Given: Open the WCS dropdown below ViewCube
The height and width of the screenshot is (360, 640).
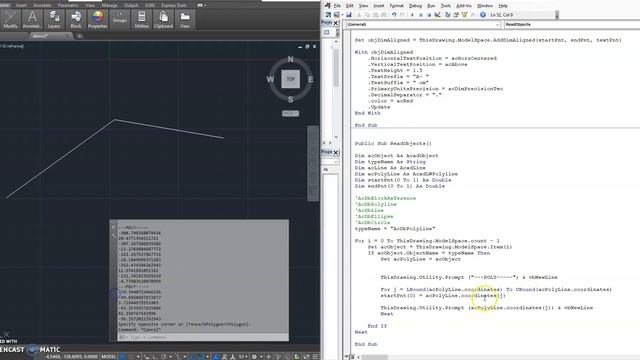Looking at the screenshot, I should (291, 113).
